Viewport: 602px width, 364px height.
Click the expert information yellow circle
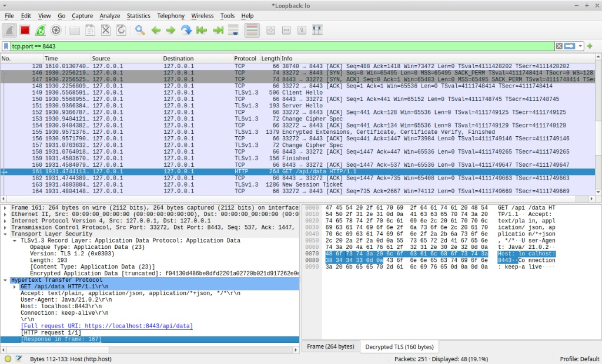tap(8, 359)
